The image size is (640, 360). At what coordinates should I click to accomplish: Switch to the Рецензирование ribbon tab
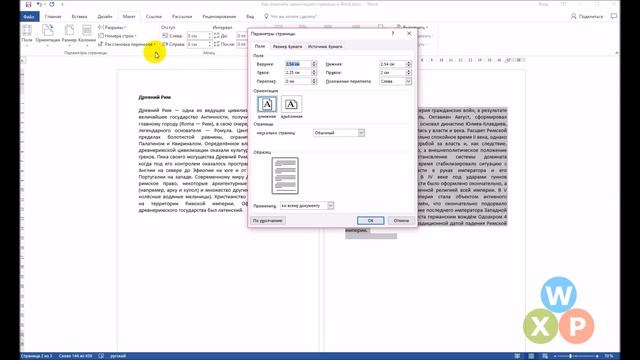coord(219,17)
